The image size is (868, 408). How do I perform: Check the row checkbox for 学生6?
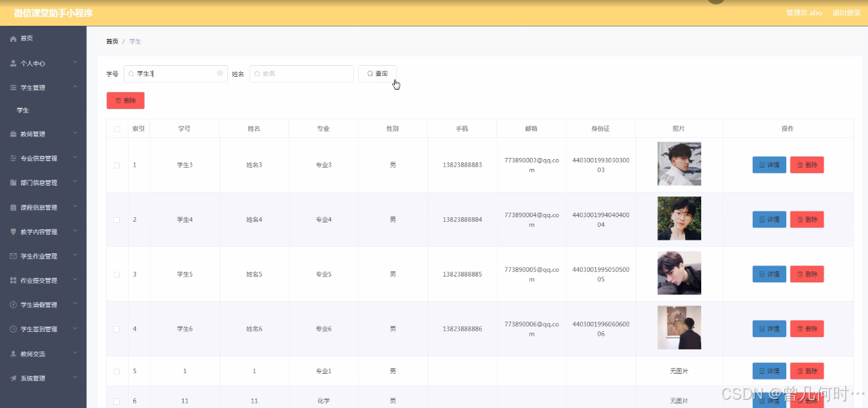point(117,329)
